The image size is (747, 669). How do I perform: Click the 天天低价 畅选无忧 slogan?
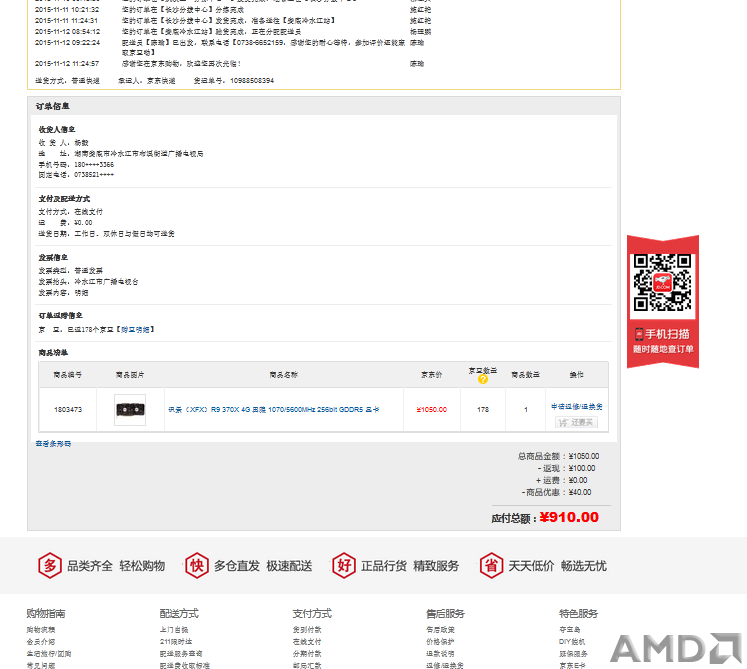[x=557, y=566]
